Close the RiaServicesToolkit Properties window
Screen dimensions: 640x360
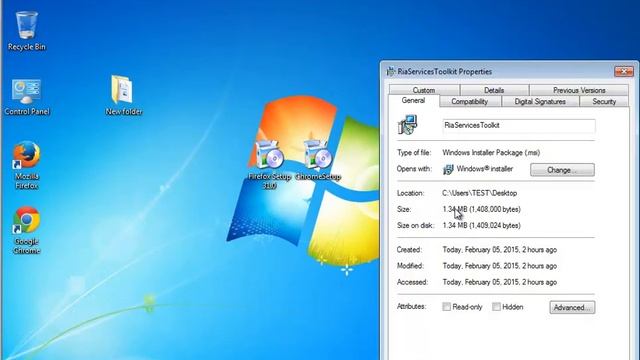coord(624,71)
